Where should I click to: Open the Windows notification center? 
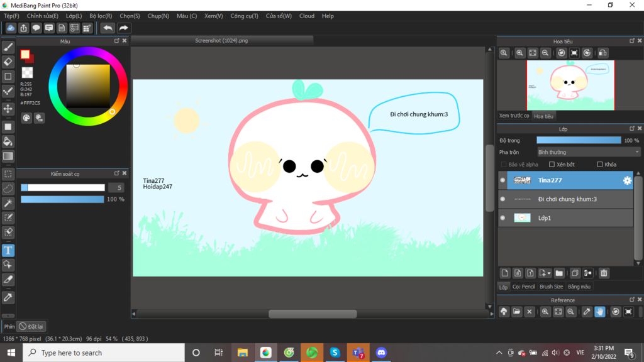coord(629,353)
